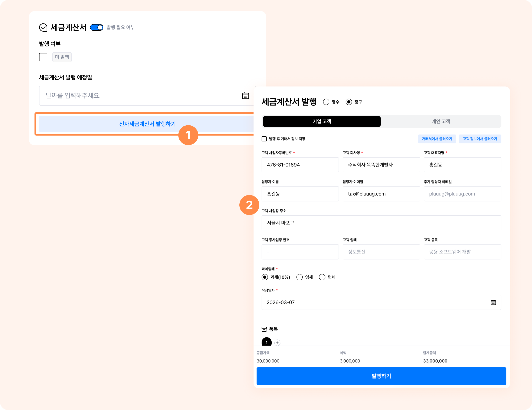This screenshot has height=410, width=532.
Task: Switch to 기업 고객 tab
Action: pyautogui.click(x=321, y=121)
